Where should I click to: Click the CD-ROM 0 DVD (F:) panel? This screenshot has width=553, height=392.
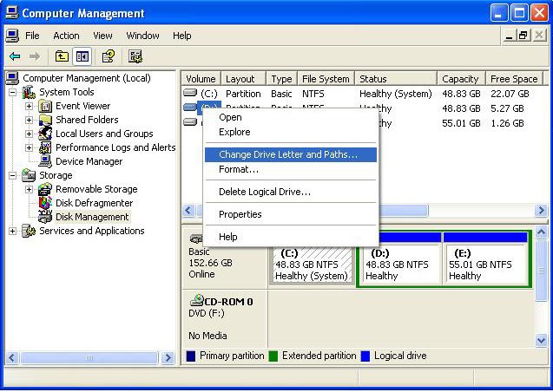224,318
